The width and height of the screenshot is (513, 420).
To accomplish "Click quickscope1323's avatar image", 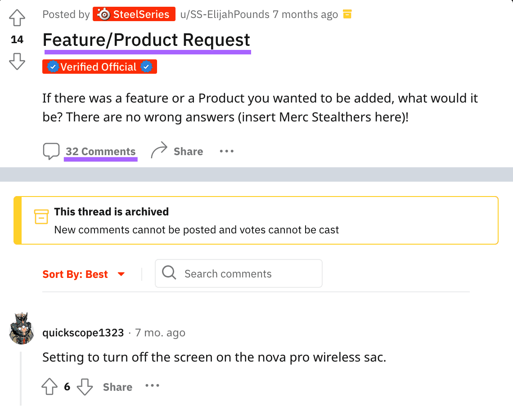I will [x=22, y=328].
